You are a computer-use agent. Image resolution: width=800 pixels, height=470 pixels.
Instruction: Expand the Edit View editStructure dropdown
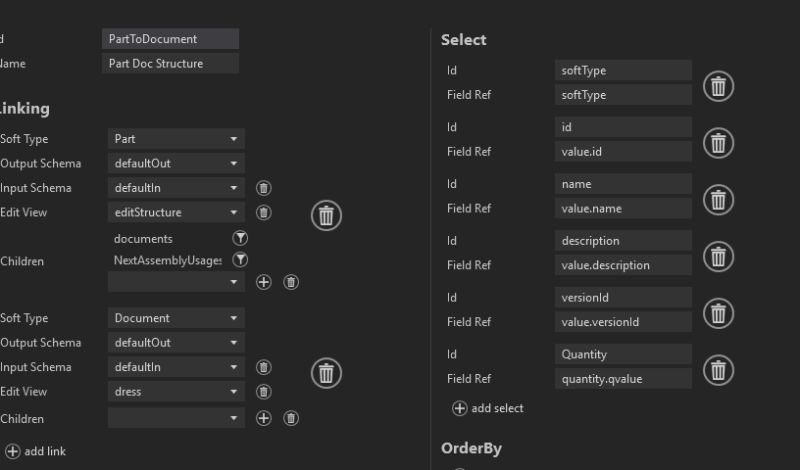(x=176, y=212)
